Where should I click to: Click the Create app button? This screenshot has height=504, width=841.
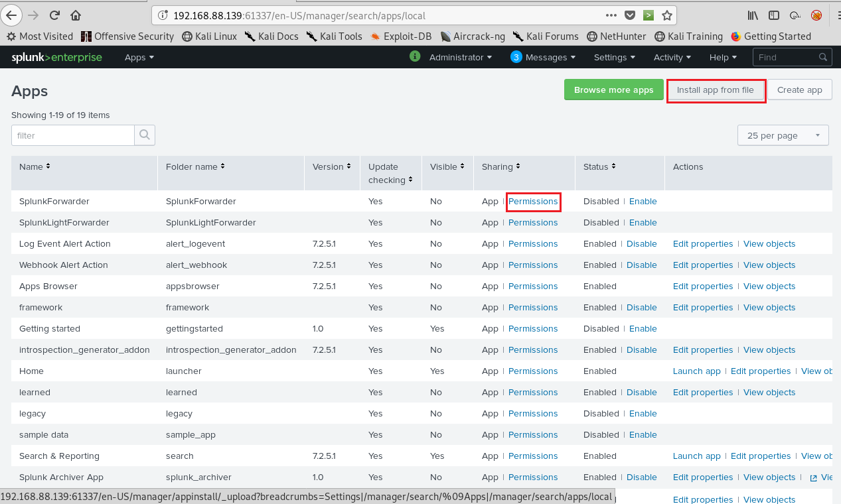point(799,90)
